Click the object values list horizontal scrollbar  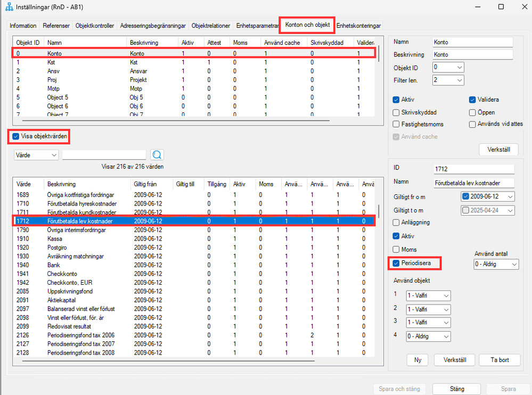click(169, 361)
